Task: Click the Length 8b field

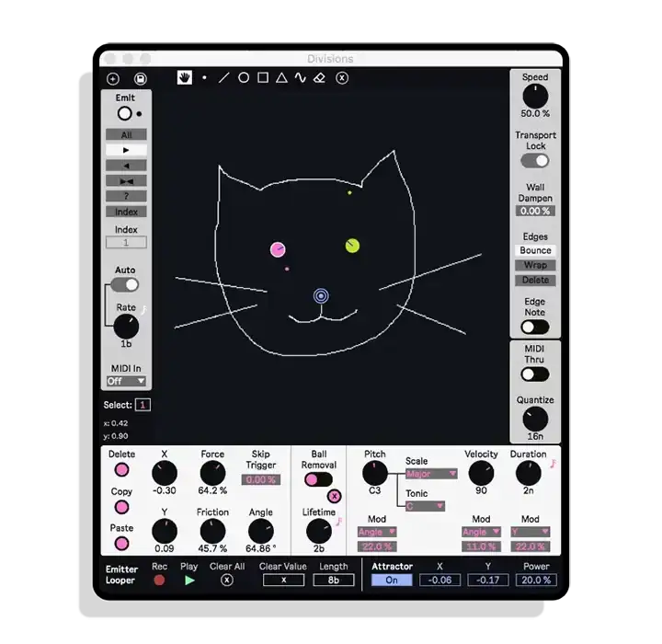Action: [334, 581]
